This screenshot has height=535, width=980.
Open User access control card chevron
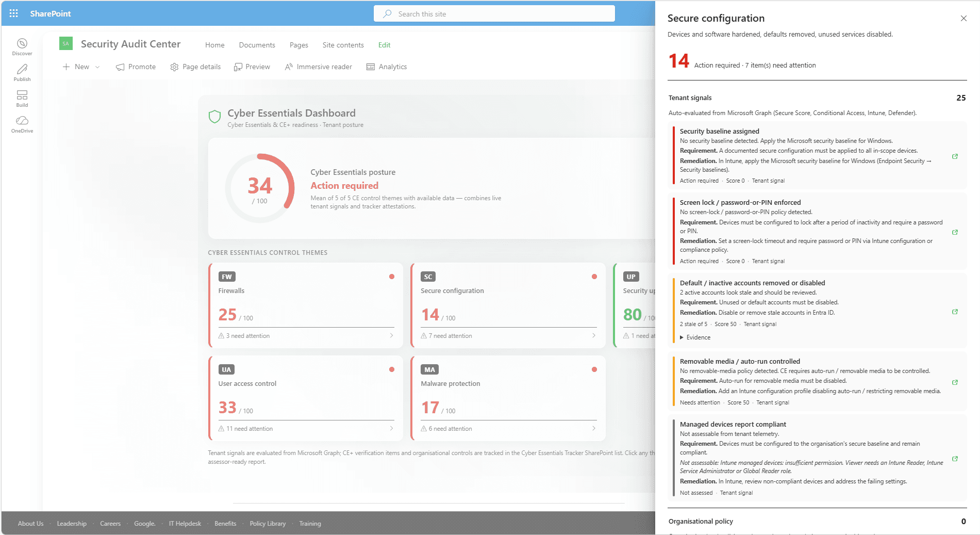tap(391, 428)
